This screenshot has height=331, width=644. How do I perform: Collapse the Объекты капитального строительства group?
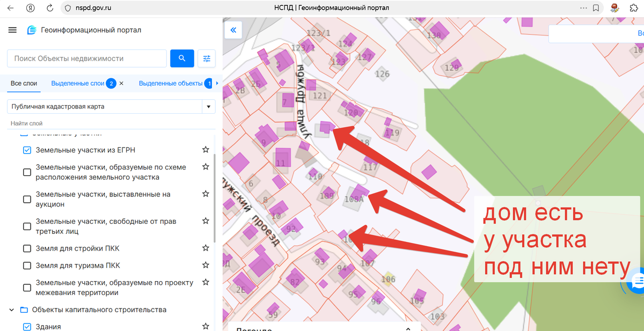point(12,310)
